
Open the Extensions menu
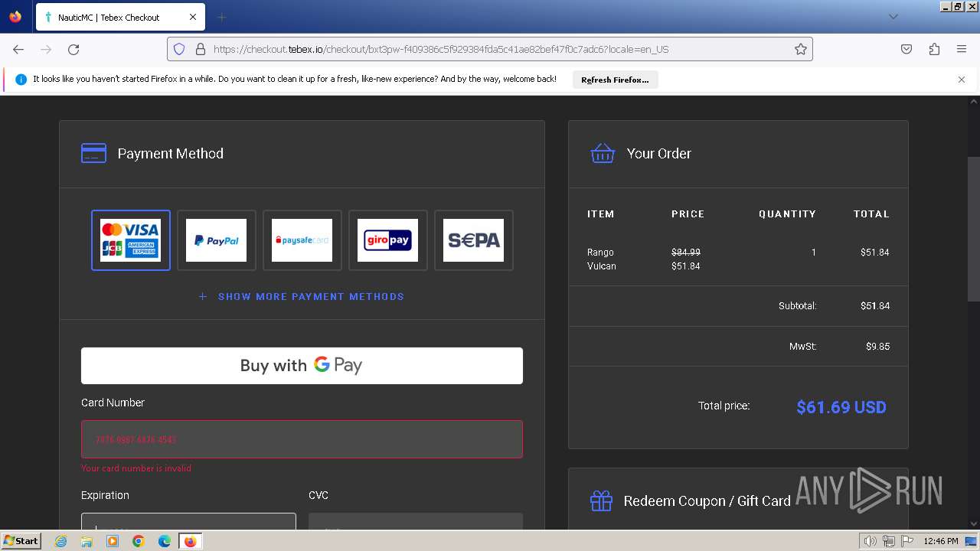coord(934,49)
